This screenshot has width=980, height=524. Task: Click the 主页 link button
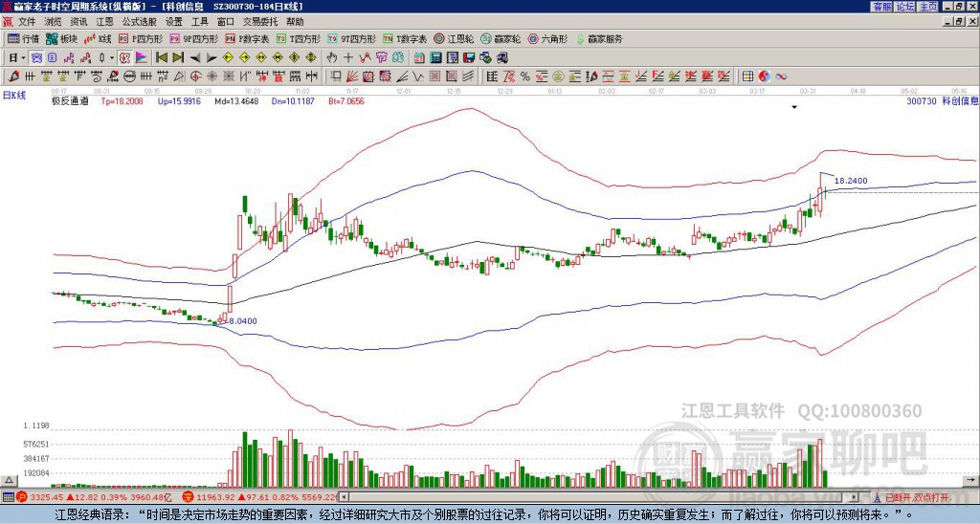[927, 7]
